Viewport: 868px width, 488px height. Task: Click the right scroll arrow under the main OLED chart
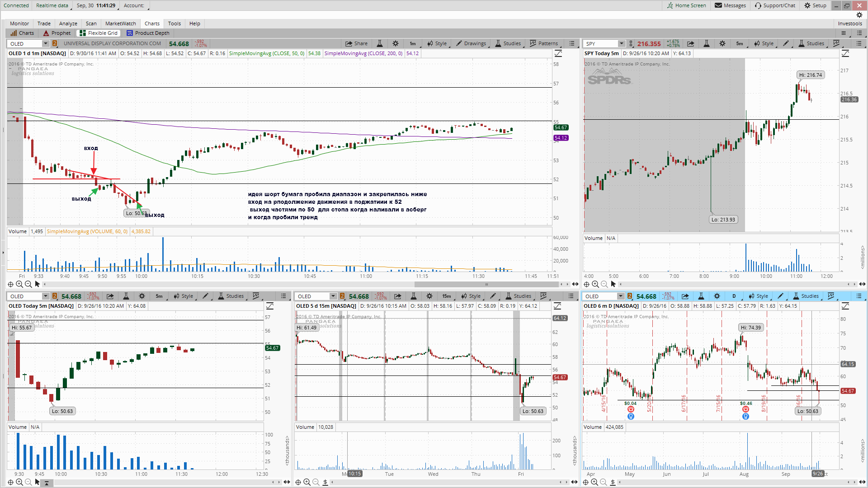point(567,284)
